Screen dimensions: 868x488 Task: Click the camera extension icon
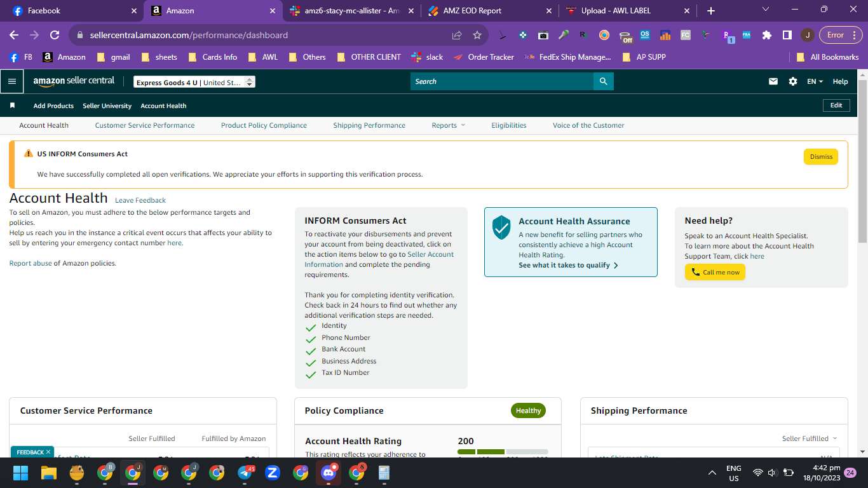click(543, 35)
